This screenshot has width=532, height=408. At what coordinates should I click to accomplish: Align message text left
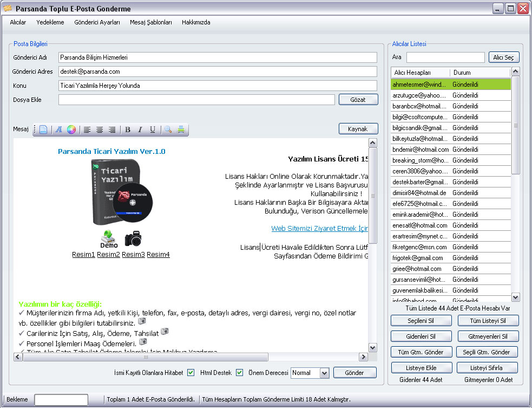pyautogui.click(x=87, y=129)
